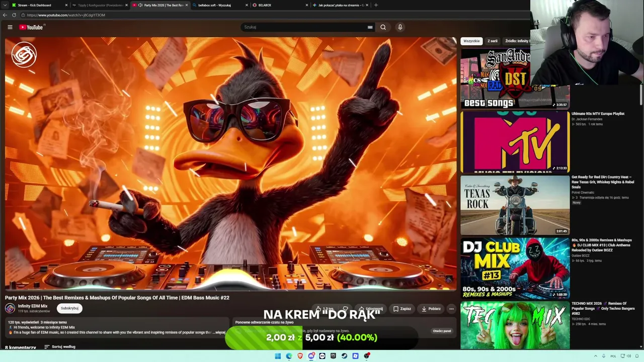
Task: Switch to the Jak pokazać ptaka tab
Action: point(340,5)
